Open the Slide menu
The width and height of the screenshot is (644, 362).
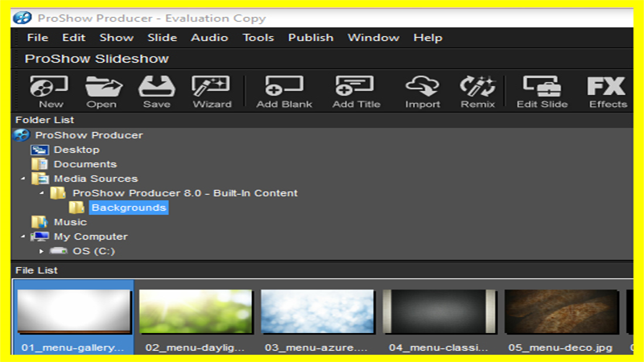[x=163, y=38]
